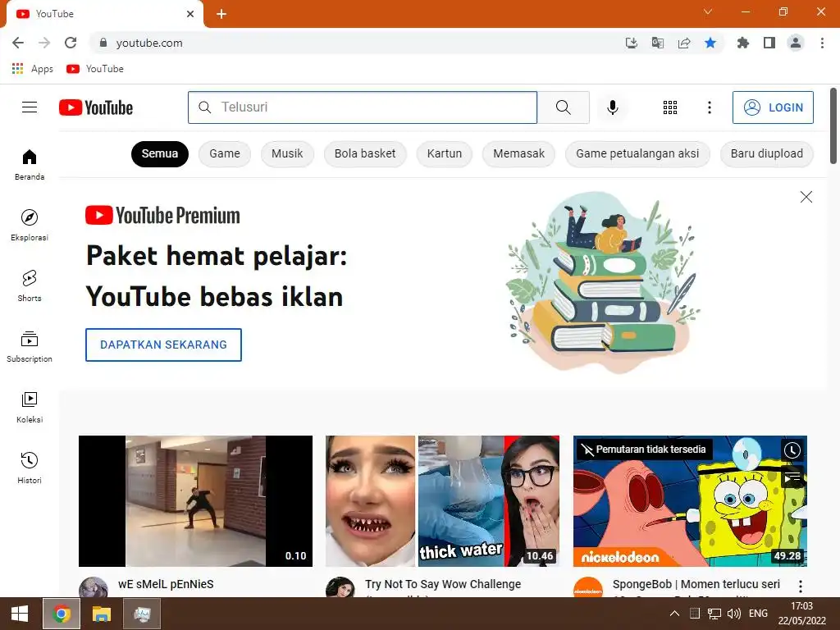The width and height of the screenshot is (840, 630).
Task: Open the Chrome tab search chevron
Action: 708,11
